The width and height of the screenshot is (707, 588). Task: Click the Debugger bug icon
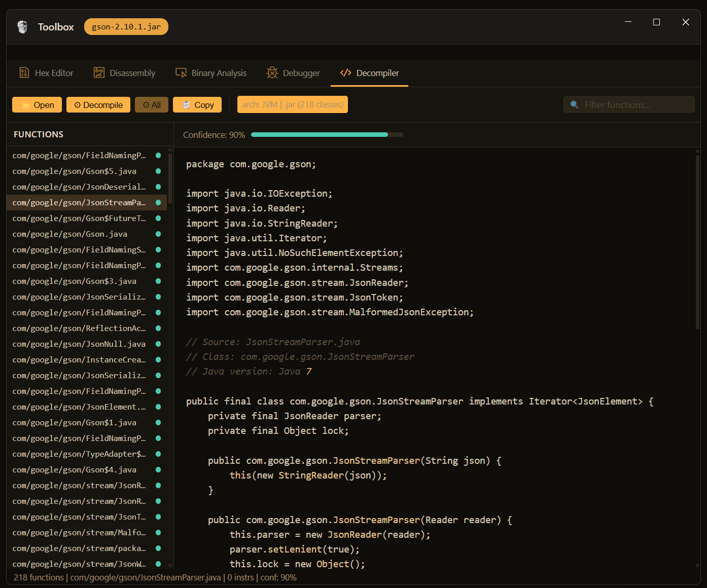coord(272,73)
